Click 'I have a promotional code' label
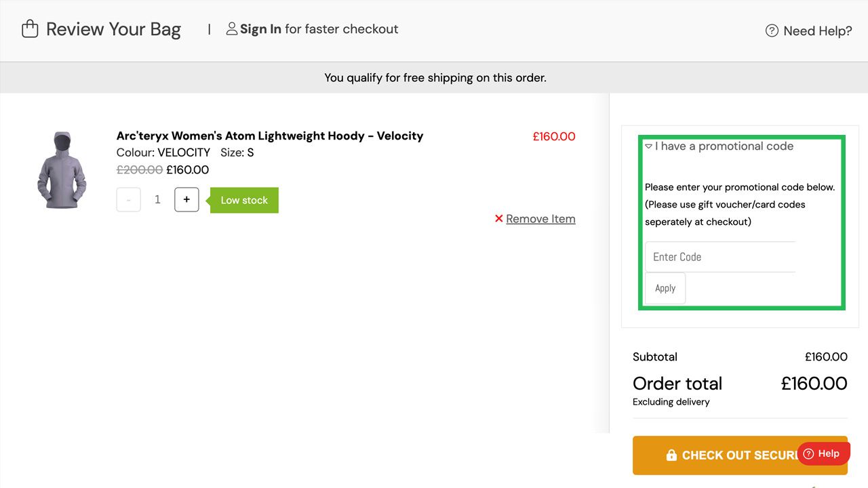The width and height of the screenshot is (868, 488). pyautogui.click(x=724, y=146)
